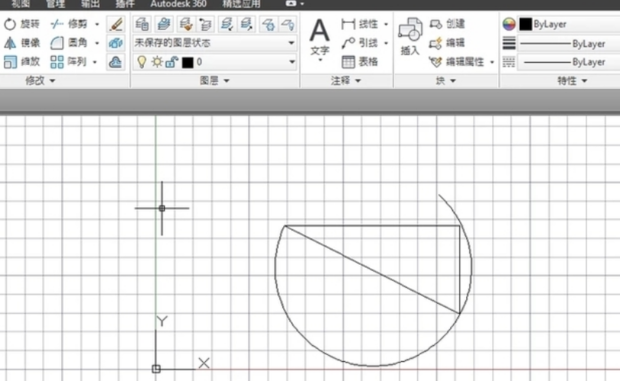The height and width of the screenshot is (381, 620).
Task: Open the large Text (文字) tool
Action: coord(319,40)
